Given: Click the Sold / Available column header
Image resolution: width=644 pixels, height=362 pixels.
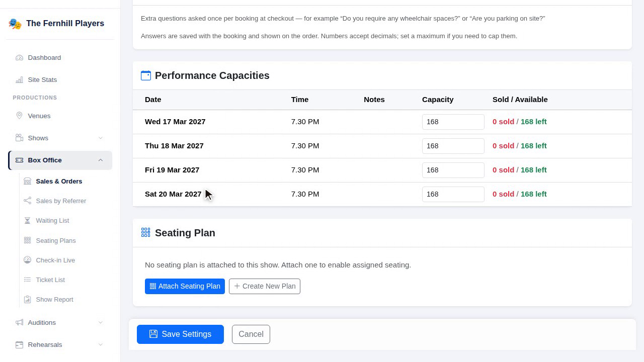Looking at the screenshot, I should [520, 100].
